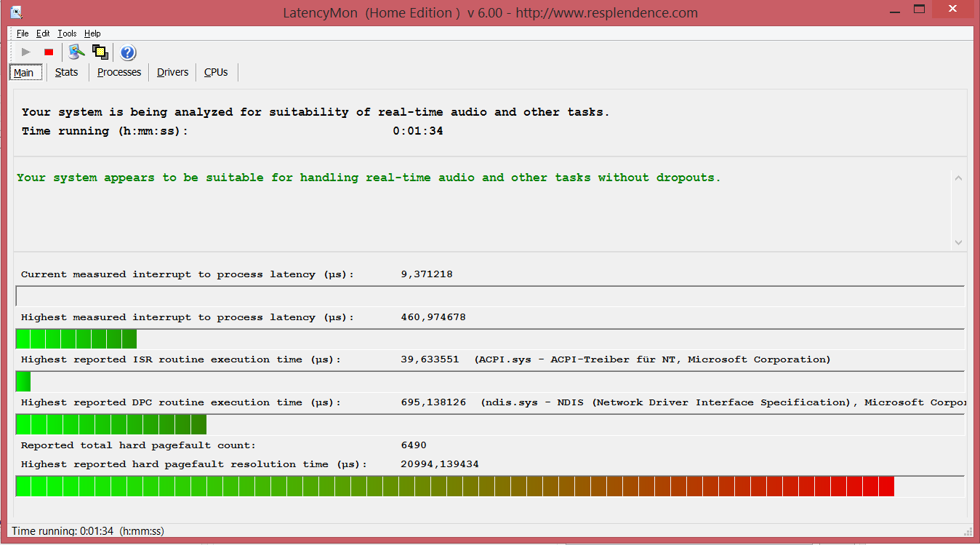Click the LatencyMon title bar app icon
The image size is (980, 545).
15,12
